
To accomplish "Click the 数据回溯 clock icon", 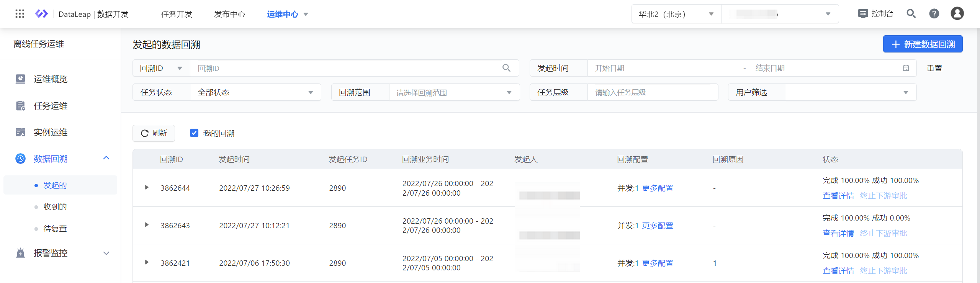I will [x=20, y=159].
